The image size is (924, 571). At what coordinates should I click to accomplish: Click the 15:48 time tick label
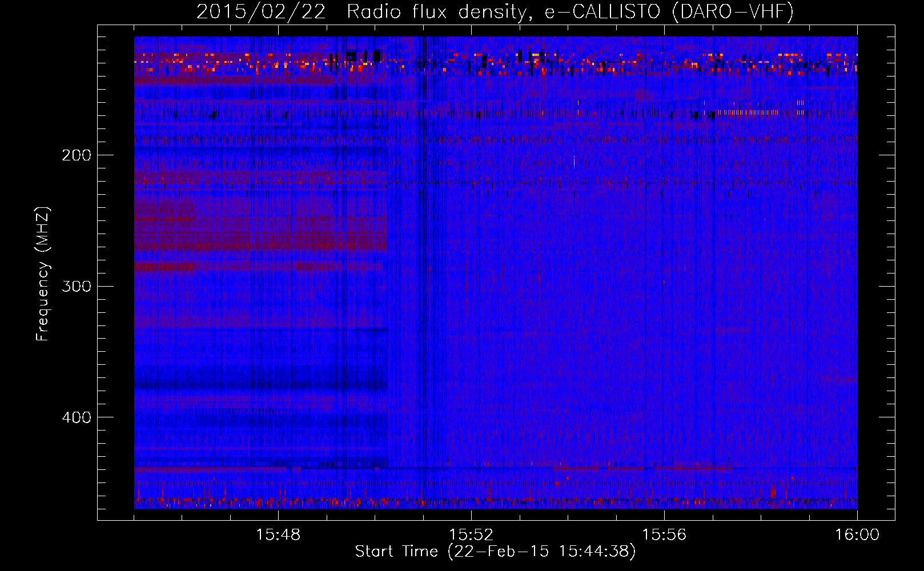pyautogui.click(x=278, y=535)
